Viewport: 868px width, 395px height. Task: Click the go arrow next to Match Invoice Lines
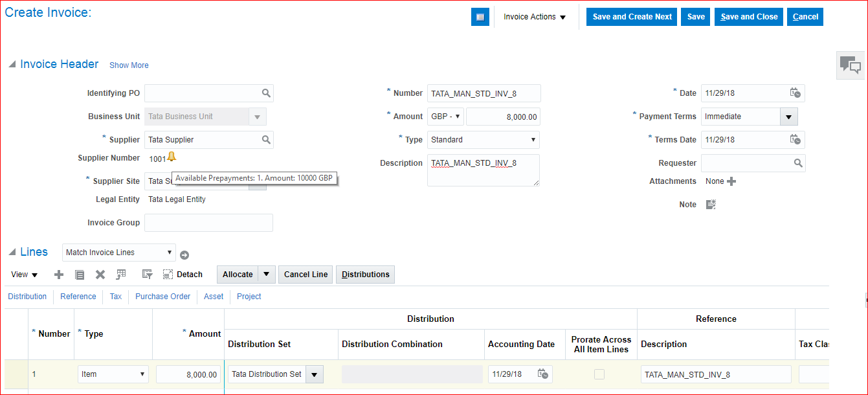coord(184,255)
